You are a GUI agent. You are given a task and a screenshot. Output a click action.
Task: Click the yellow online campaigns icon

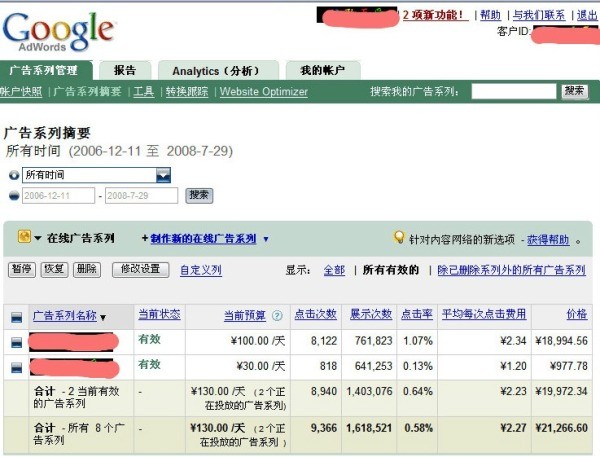[x=24, y=238]
